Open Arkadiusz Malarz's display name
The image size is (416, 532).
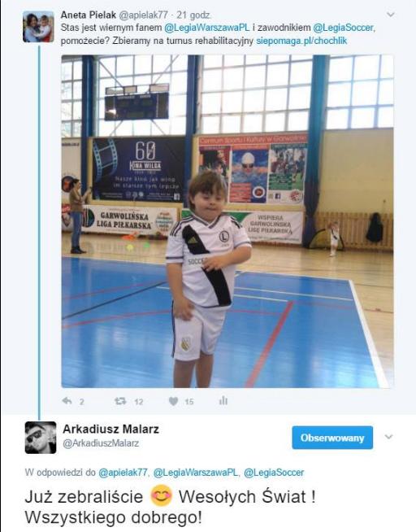110,430
